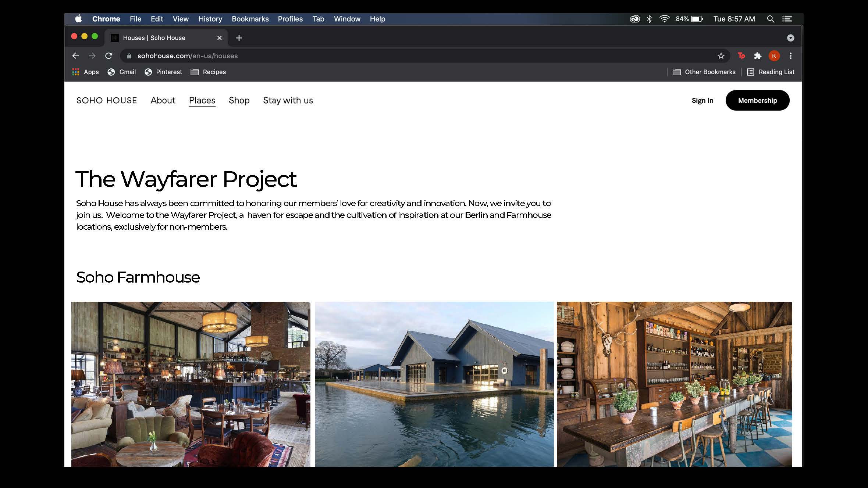Bookmark this page with the star icon
Screen dimensions: 868x488
click(x=721, y=56)
